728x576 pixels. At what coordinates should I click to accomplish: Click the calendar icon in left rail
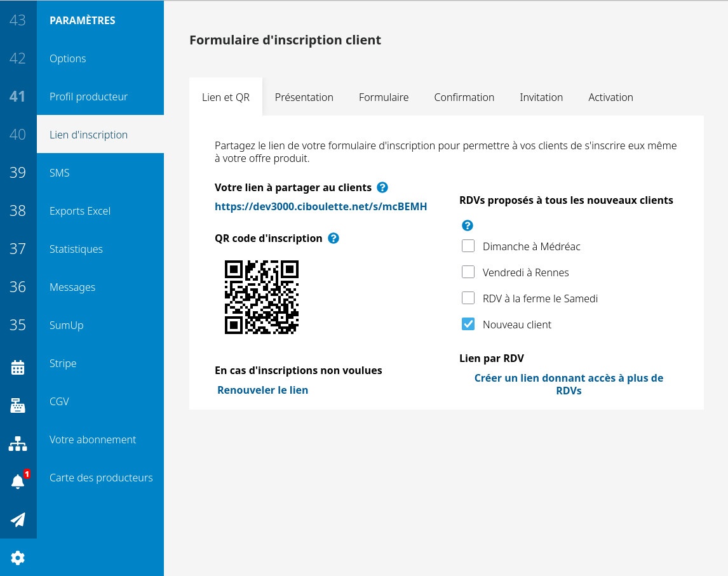pos(18,367)
